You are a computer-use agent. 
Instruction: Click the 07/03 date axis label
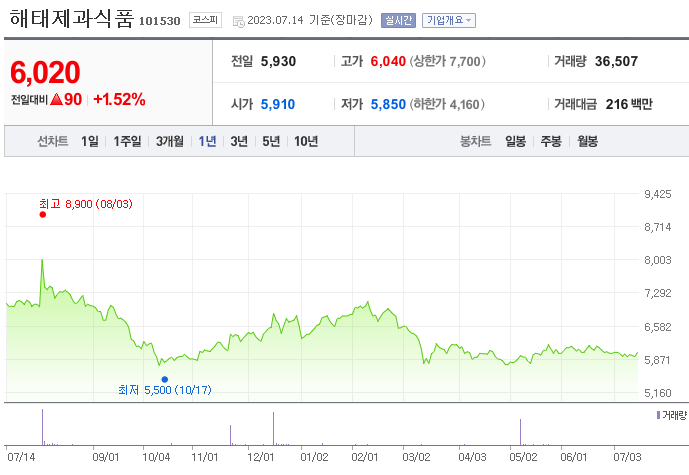627,457
